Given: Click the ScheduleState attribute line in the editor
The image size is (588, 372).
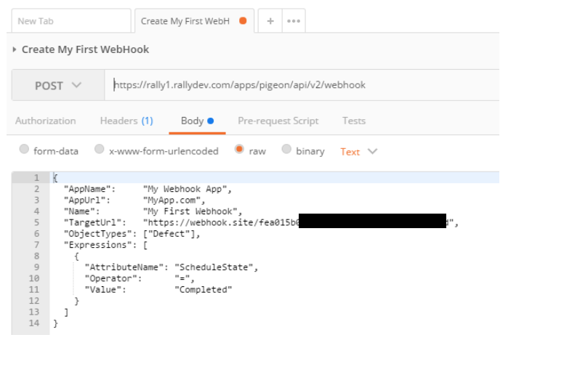Looking at the screenshot, I should pyautogui.click(x=171, y=267).
